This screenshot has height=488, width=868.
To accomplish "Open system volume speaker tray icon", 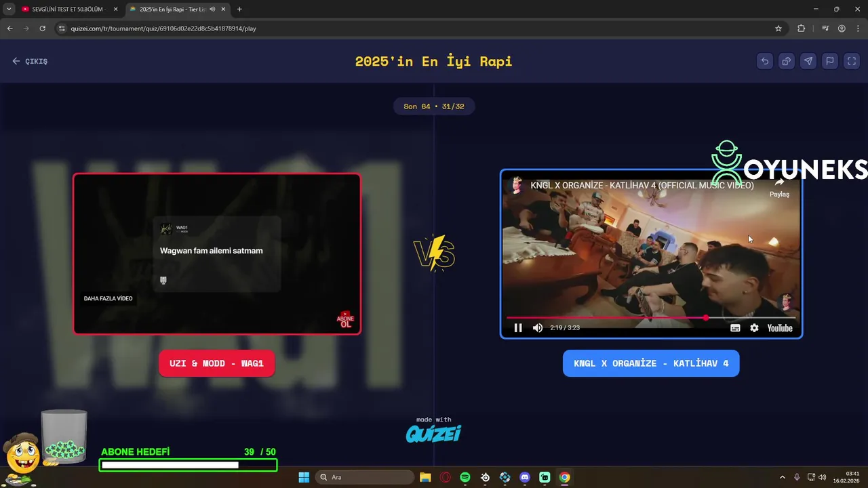I will click(823, 477).
